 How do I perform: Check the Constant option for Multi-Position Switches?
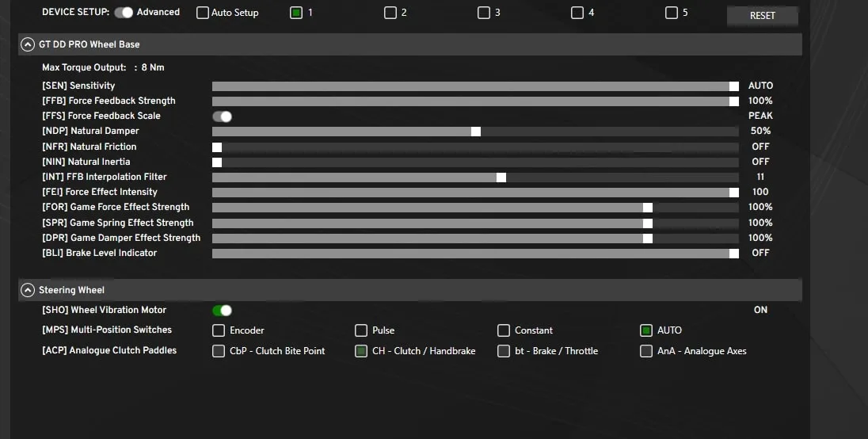(x=504, y=330)
